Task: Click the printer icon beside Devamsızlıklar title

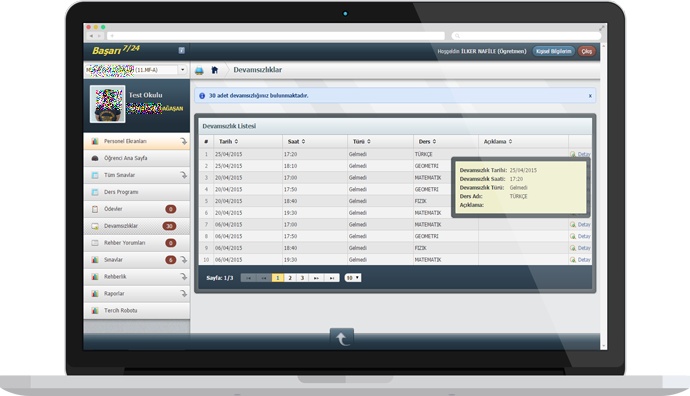Action: pyautogui.click(x=199, y=70)
